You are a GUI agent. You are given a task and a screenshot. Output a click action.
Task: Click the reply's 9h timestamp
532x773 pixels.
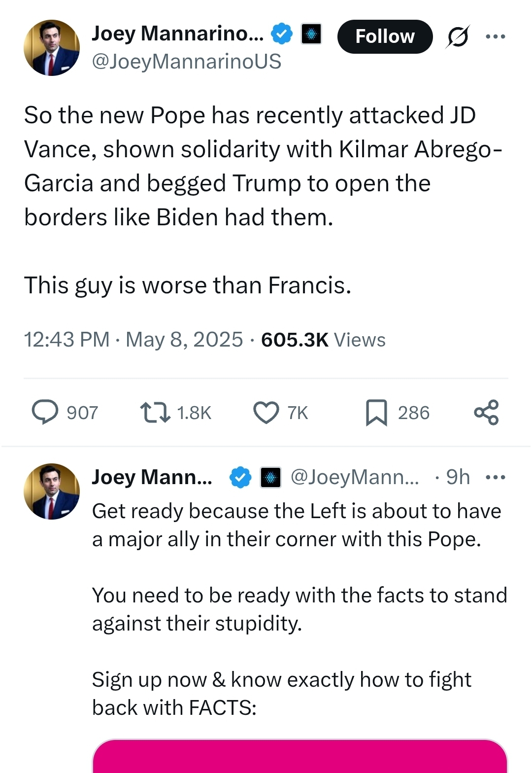pos(458,477)
